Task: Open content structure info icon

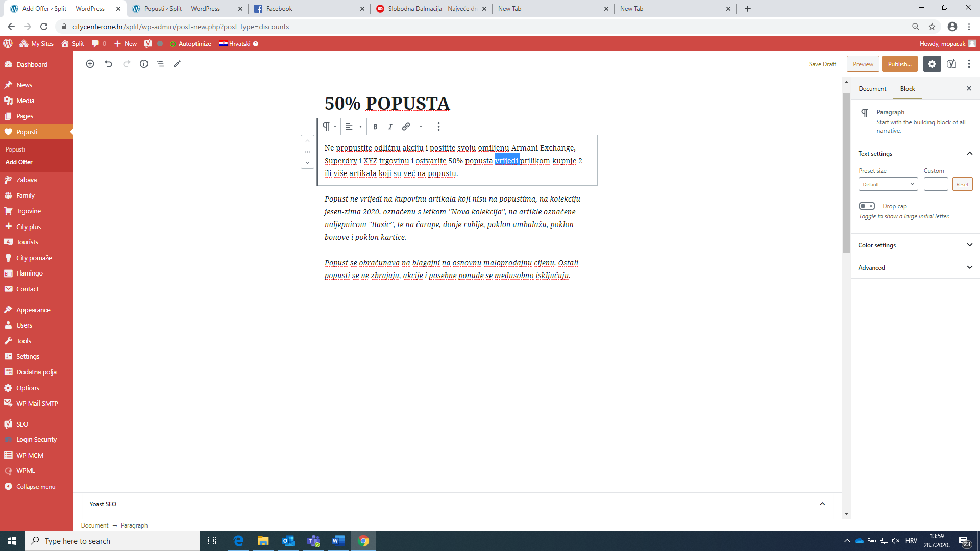Action: pos(144,64)
